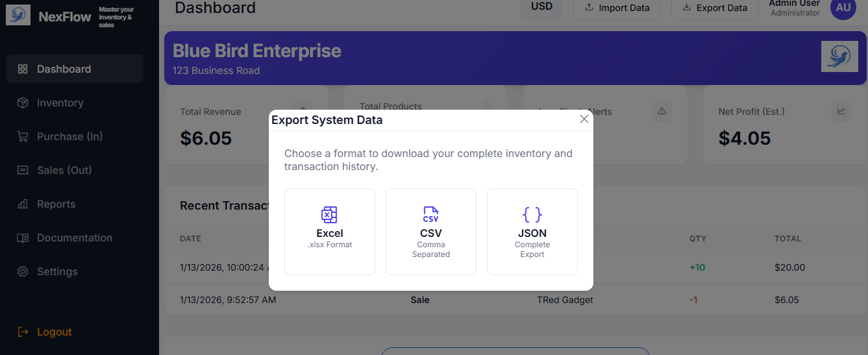The image size is (868, 355).
Task: Select Dashboard in the sidebar
Action: click(x=75, y=69)
